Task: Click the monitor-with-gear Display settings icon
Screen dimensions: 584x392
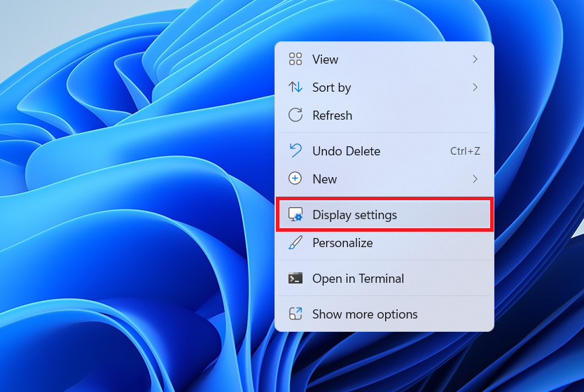Action: (296, 215)
